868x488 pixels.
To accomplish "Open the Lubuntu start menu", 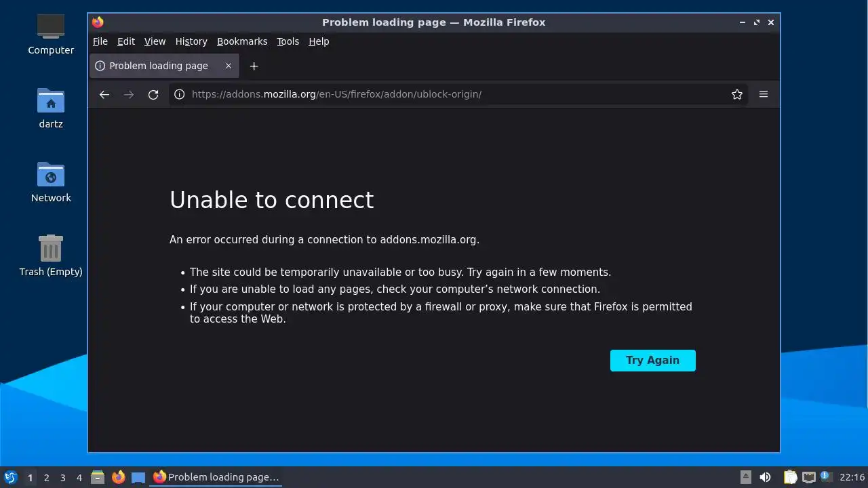I will pos(11,477).
